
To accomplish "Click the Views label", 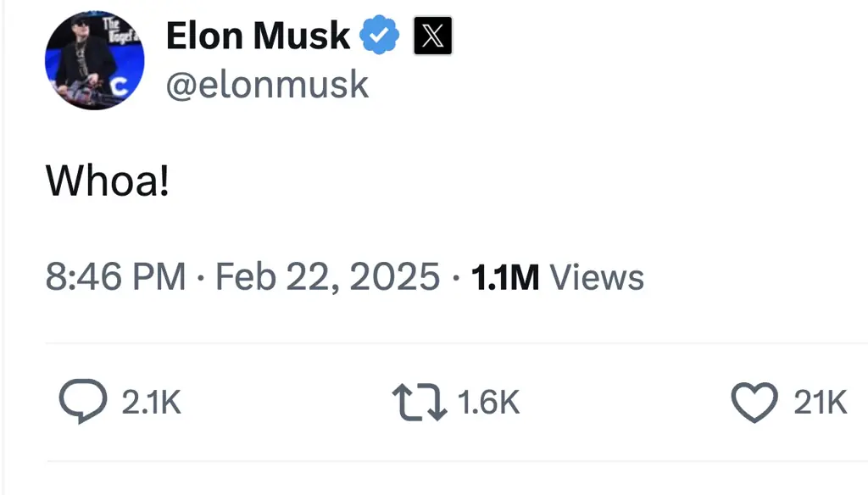I will (596, 276).
